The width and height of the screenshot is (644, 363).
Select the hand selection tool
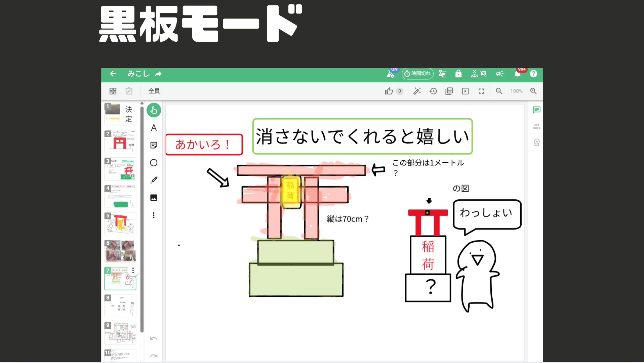point(154,110)
